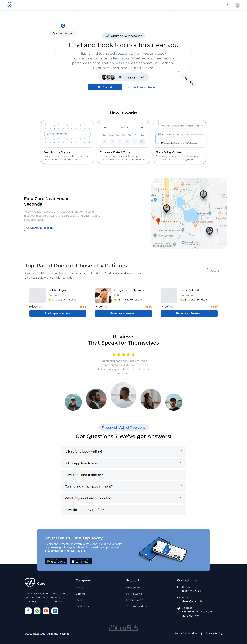247x644 pixels.
Task: Expand "Can I cancel my appointment?" question
Action: click(x=123, y=486)
